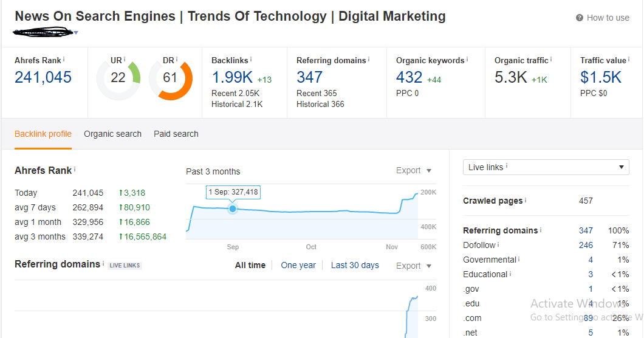Click info icon beside Organic keywords

pos(468,60)
